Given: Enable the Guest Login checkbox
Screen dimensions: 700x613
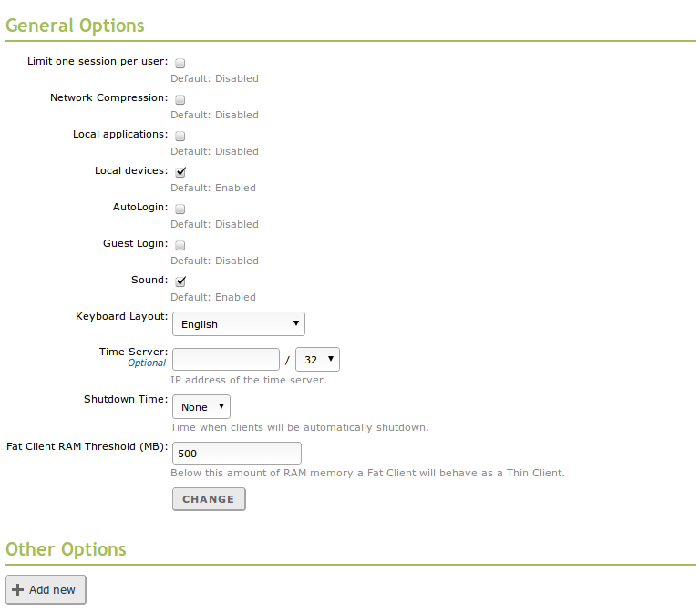Looking at the screenshot, I should [180, 245].
